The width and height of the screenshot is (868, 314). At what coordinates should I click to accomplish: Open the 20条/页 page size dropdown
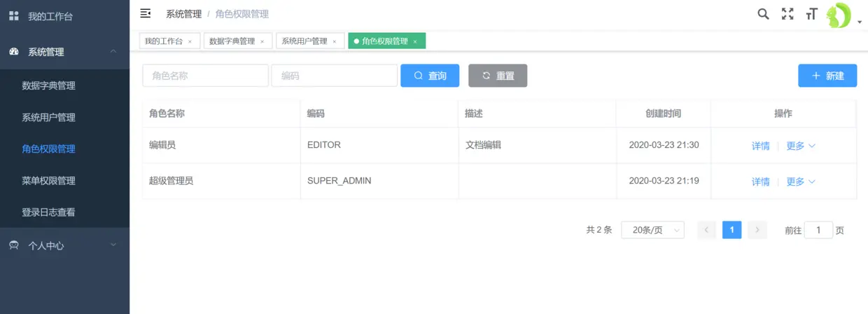(x=652, y=230)
